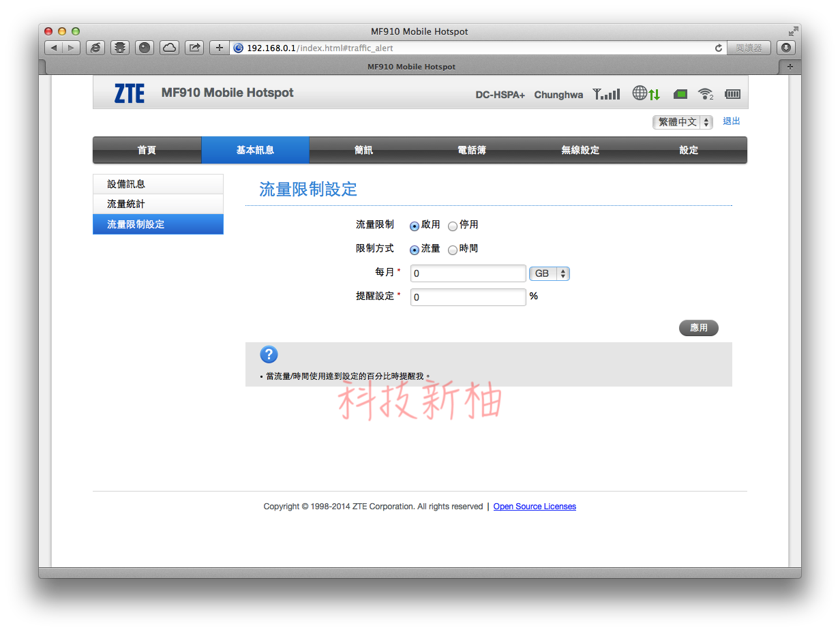Viewport: 840px width, 632px height.
Task: Click the Chunghwa carrier name
Action: click(x=558, y=95)
